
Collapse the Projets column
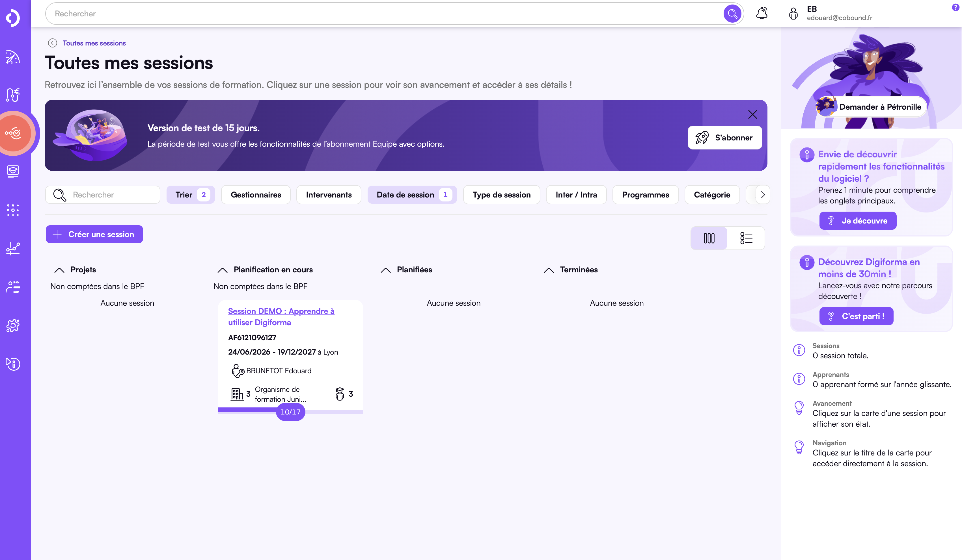tap(59, 270)
